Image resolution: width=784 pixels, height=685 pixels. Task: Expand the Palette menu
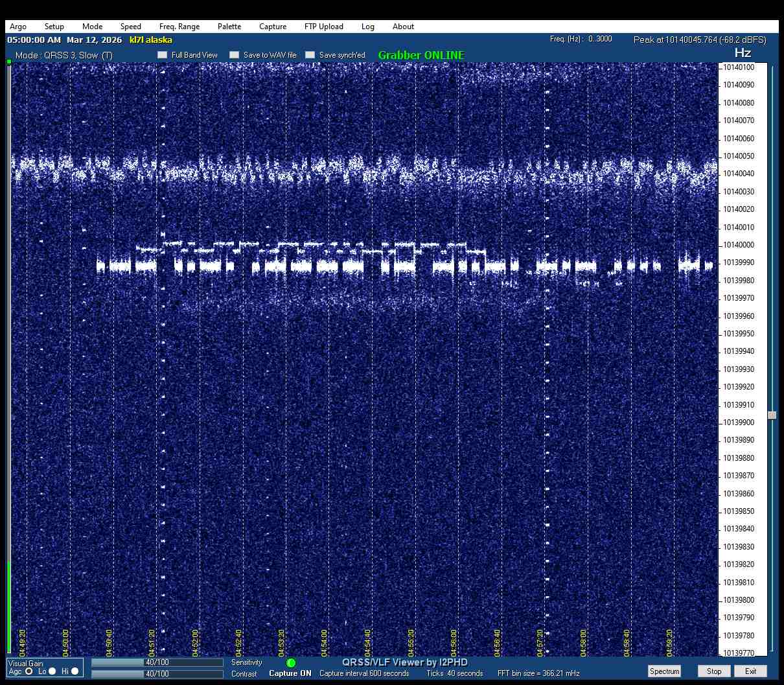229,27
